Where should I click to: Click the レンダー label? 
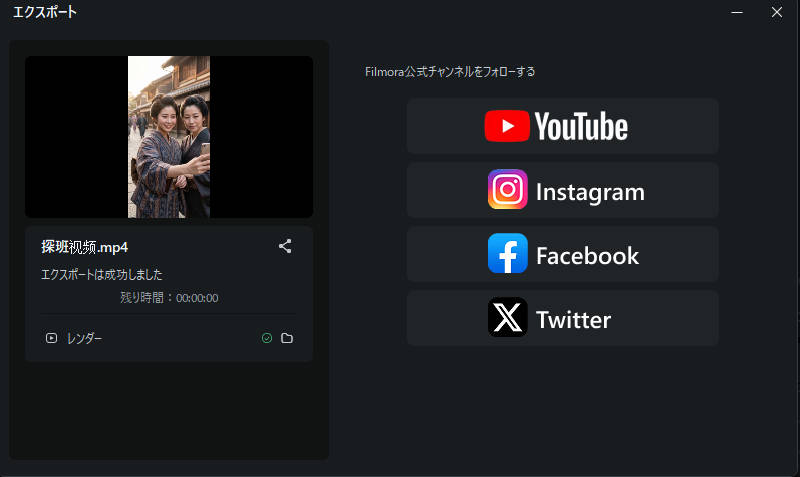pyautogui.click(x=84, y=338)
